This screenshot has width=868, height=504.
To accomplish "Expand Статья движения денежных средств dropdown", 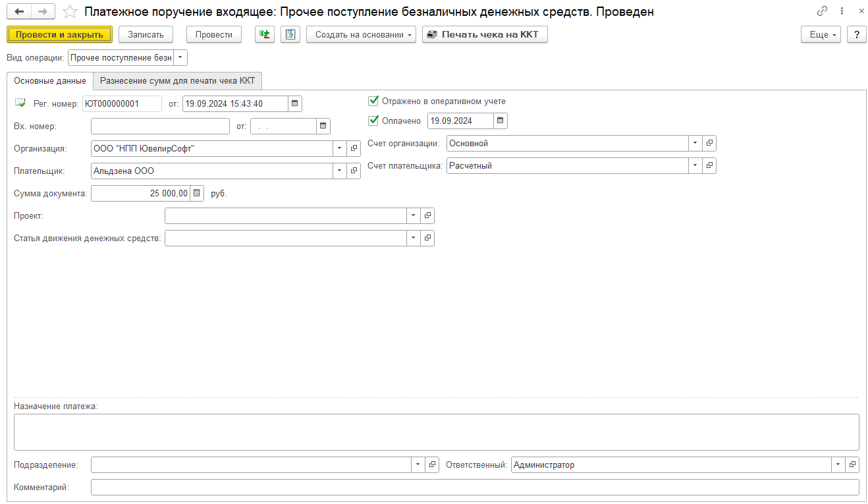I will coord(414,238).
